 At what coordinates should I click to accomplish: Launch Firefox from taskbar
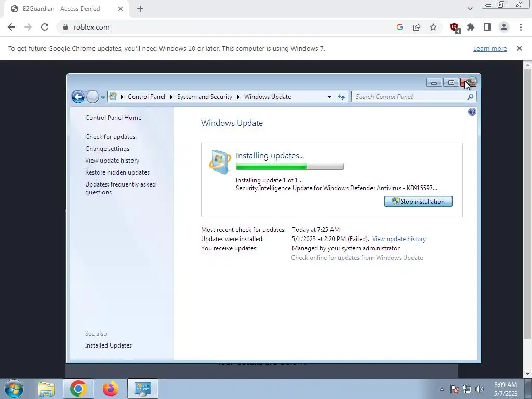click(x=111, y=389)
